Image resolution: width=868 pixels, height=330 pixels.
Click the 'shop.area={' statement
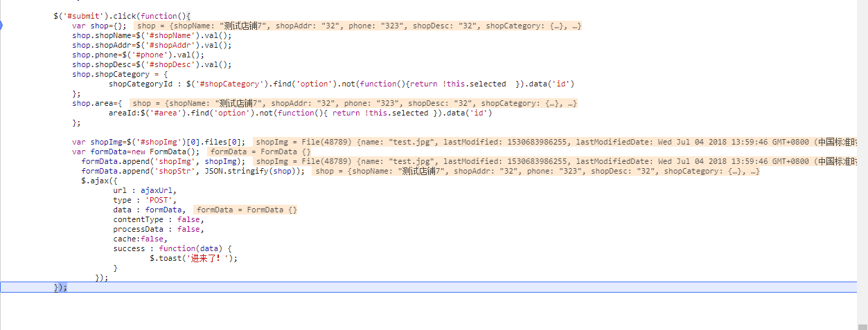97,103
